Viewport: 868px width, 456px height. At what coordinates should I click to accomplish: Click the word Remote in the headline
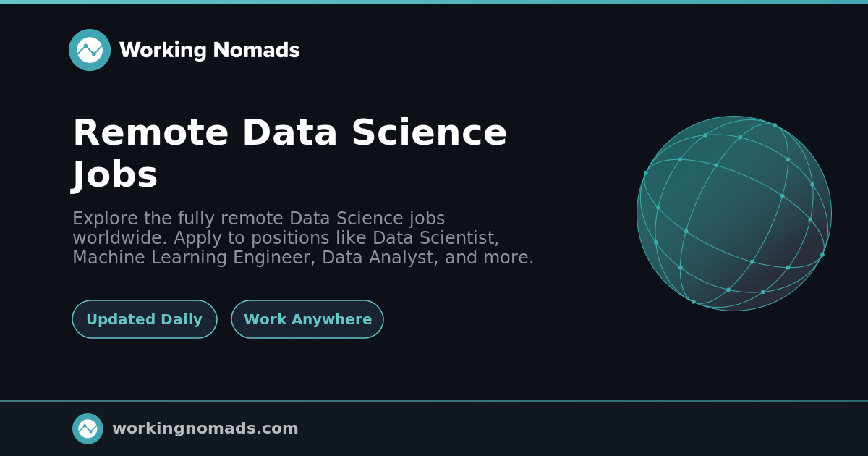150,133
